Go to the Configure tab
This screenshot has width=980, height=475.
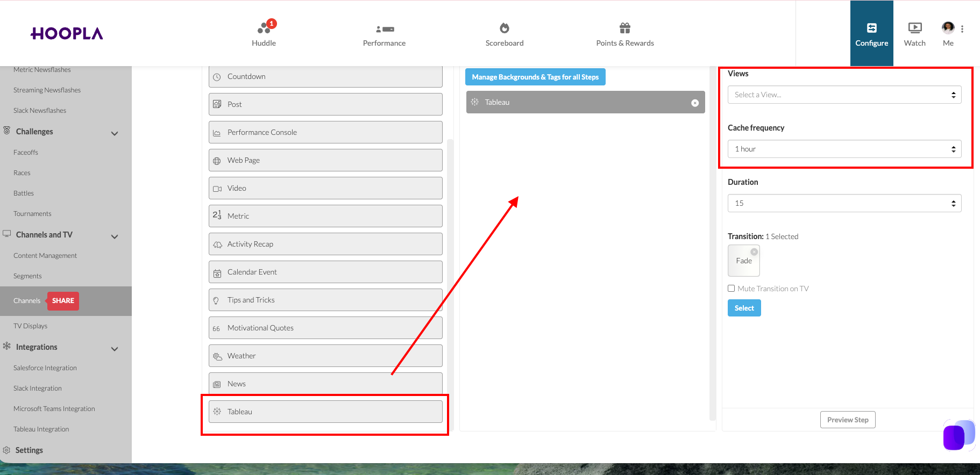872,33
